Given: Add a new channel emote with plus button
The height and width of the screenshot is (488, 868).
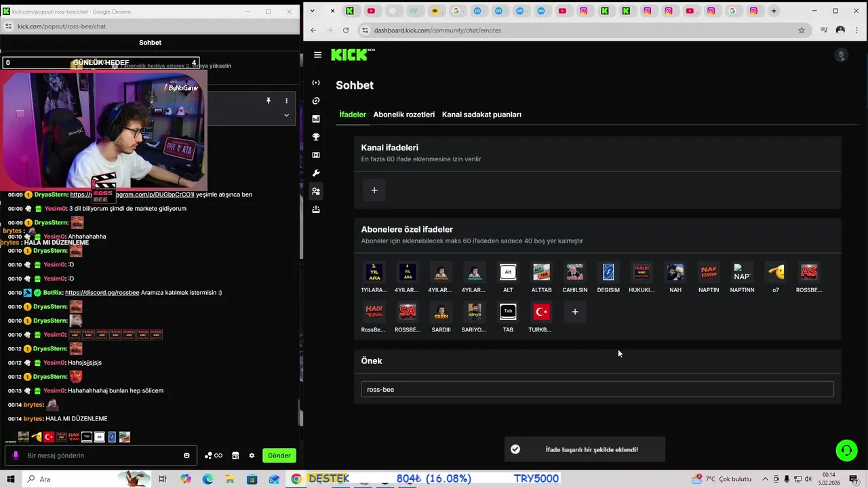Looking at the screenshot, I should tap(374, 190).
